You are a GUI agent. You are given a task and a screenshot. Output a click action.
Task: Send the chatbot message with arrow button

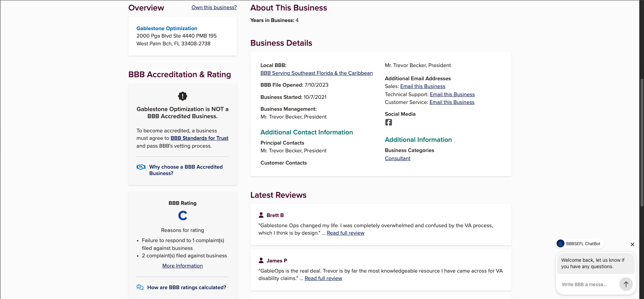pyautogui.click(x=626, y=284)
